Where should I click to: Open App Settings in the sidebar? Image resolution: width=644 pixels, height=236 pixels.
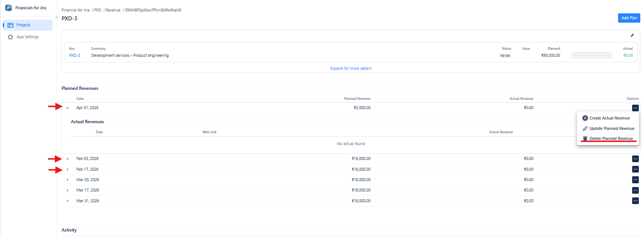click(28, 37)
